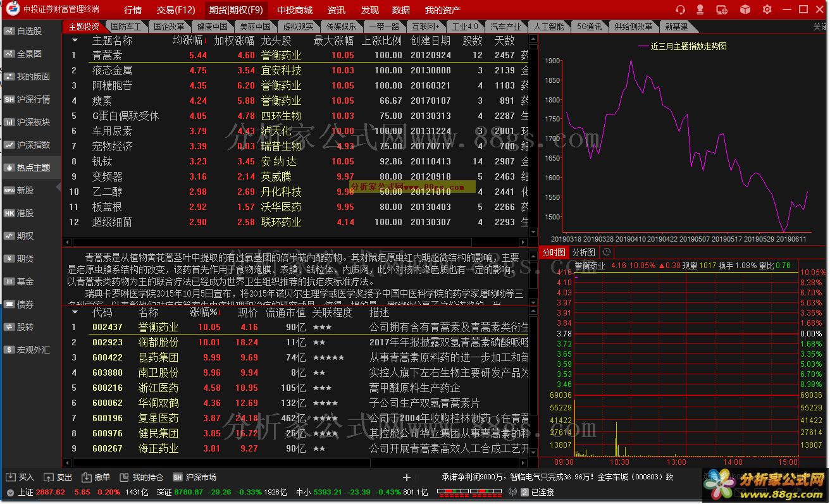This screenshot has width=830, height=504.
Task: Open the 沪深市场 market selector
Action: click(x=195, y=477)
